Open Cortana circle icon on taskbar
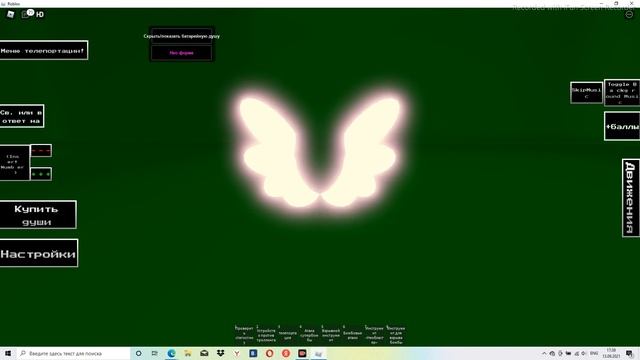The image size is (640, 360). pyautogui.click(x=138, y=353)
